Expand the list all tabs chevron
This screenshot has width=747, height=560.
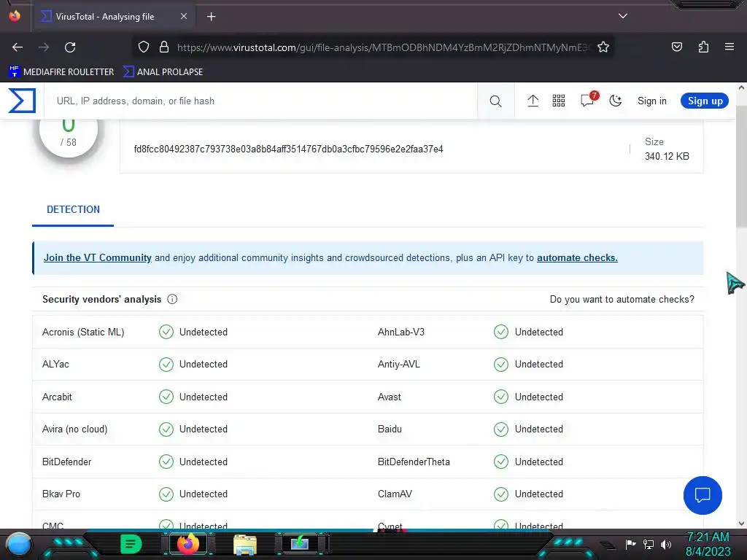[623, 16]
